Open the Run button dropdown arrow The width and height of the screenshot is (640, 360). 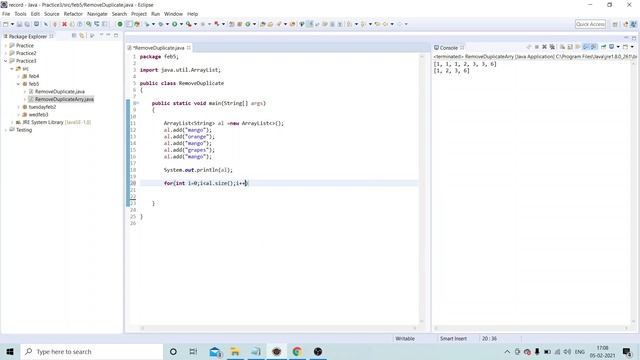click(x=181, y=24)
